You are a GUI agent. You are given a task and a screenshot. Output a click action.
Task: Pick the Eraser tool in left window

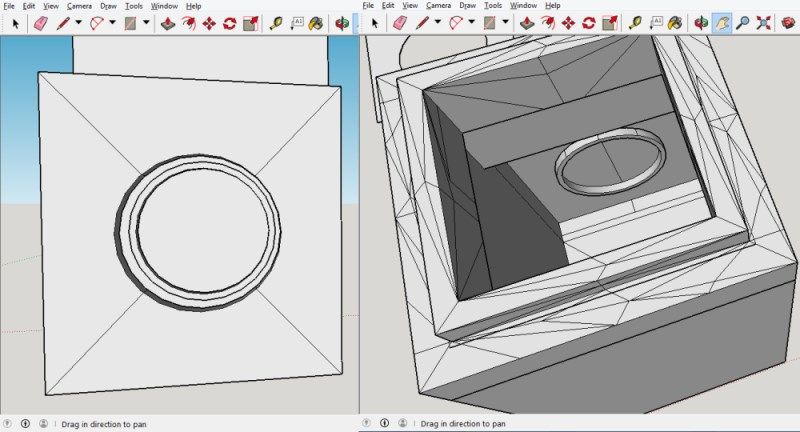pos(41,23)
